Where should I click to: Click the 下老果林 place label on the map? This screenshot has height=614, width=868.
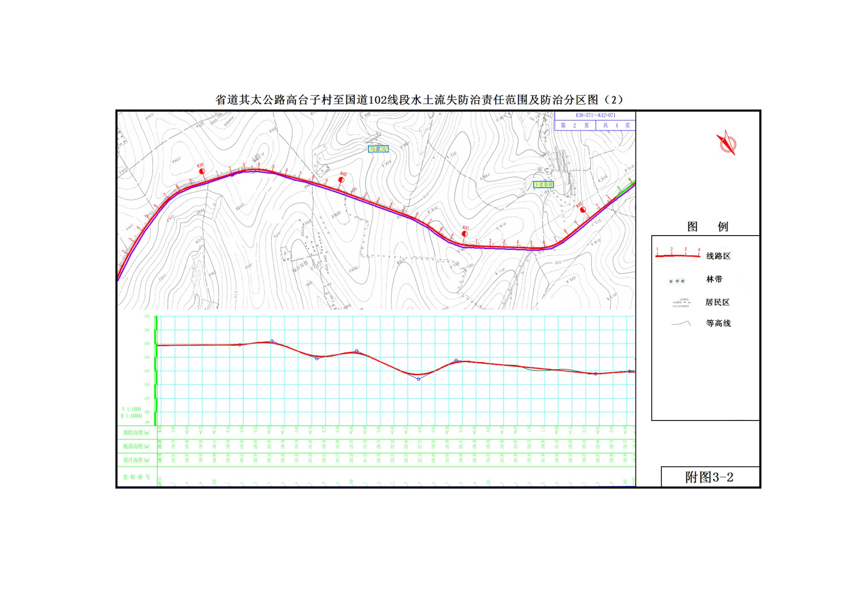(x=543, y=185)
